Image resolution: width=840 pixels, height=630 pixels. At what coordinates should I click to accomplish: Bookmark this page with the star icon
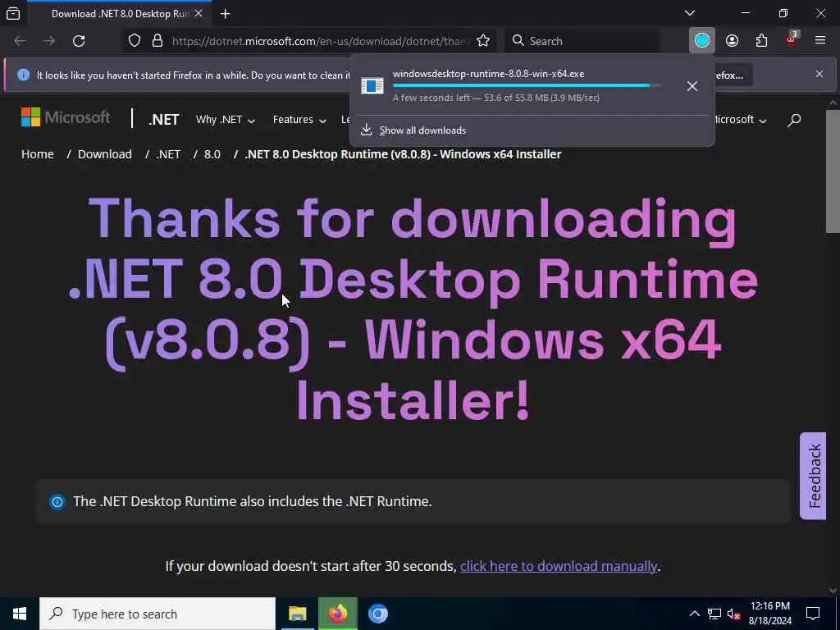coord(483,41)
